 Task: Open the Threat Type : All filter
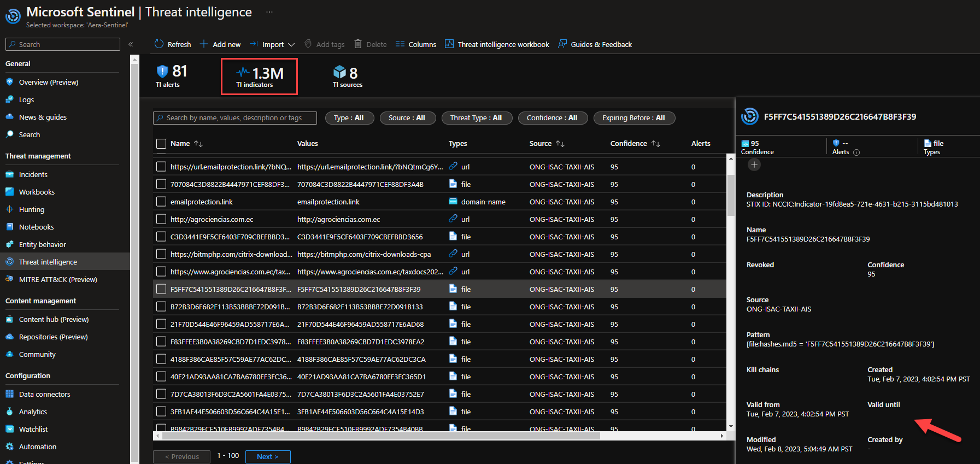[477, 118]
